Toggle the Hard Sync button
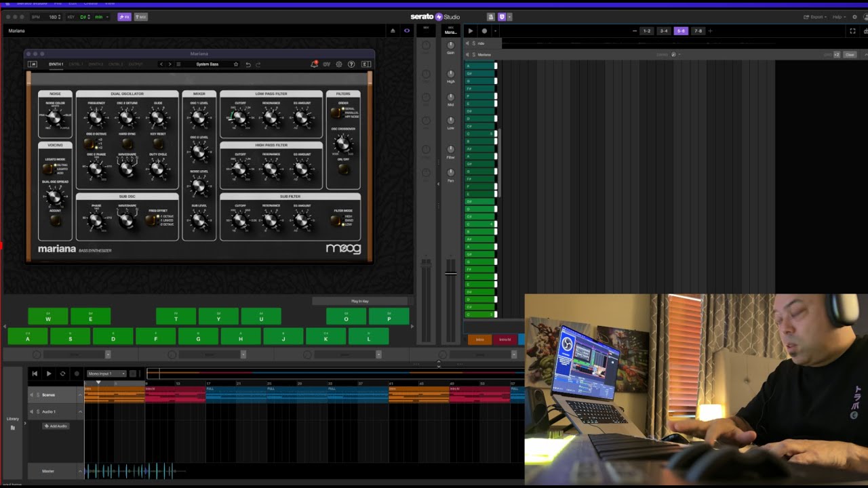 pyautogui.click(x=127, y=143)
